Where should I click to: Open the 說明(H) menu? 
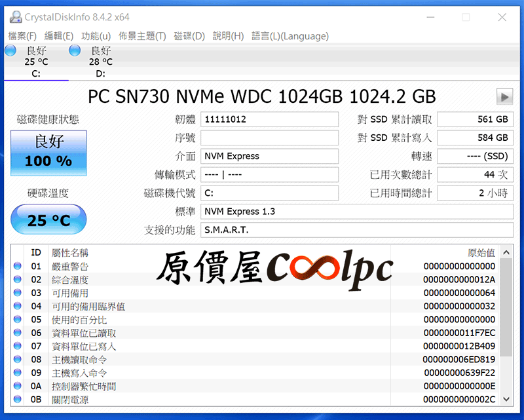[x=228, y=36]
